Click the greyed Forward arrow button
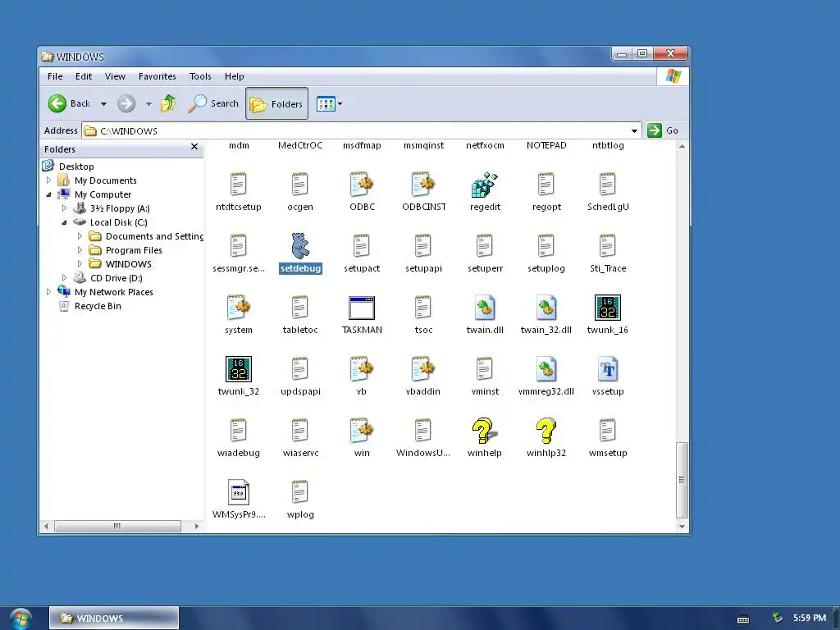Image resolution: width=840 pixels, height=630 pixels. coord(126,103)
